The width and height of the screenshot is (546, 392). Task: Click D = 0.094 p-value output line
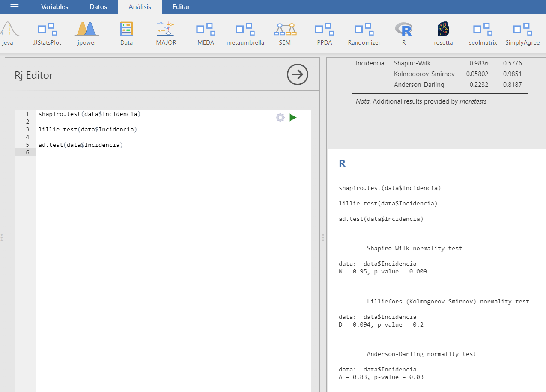[381, 324]
